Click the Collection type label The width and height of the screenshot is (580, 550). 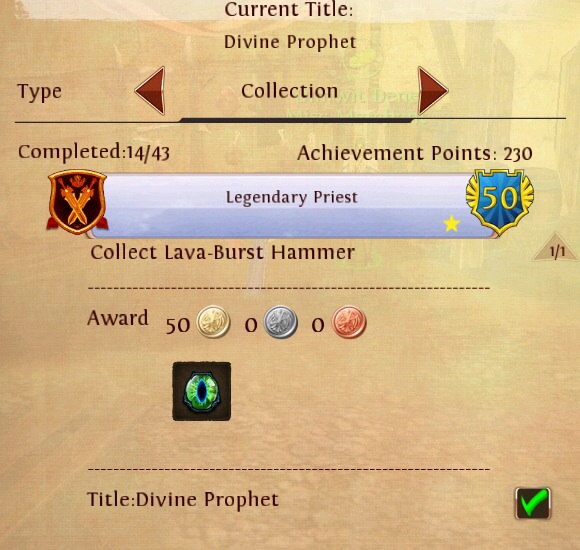point(289,91)
